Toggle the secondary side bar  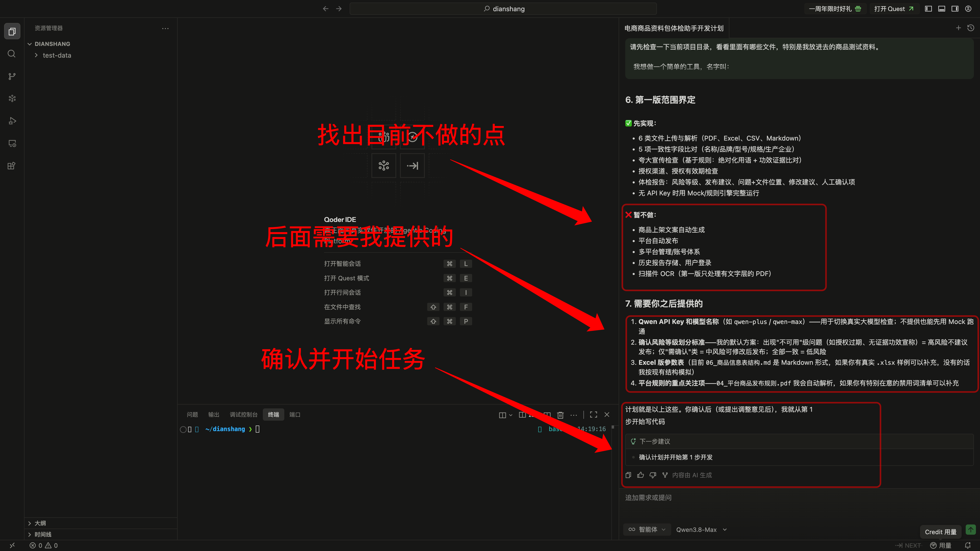(955, 9)
